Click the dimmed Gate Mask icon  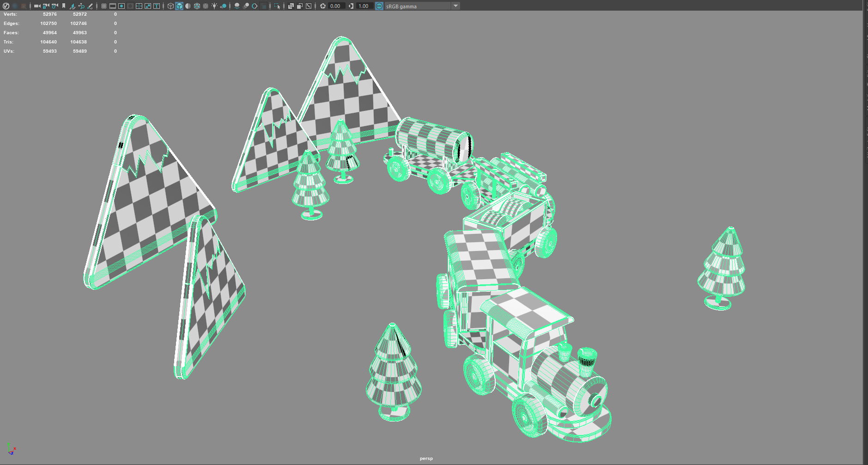point(130,6)
